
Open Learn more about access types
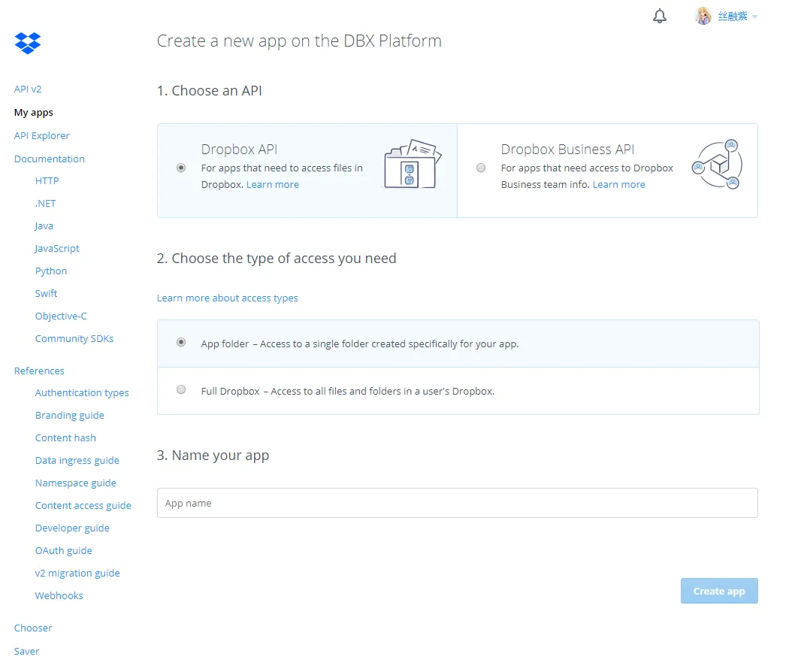tap(227, 298)
